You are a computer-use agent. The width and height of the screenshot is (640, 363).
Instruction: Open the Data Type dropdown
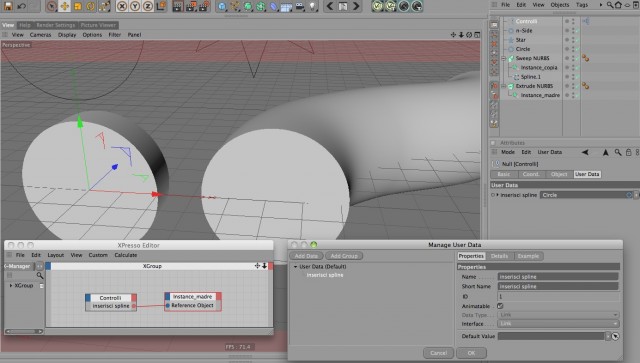(558, 315)
